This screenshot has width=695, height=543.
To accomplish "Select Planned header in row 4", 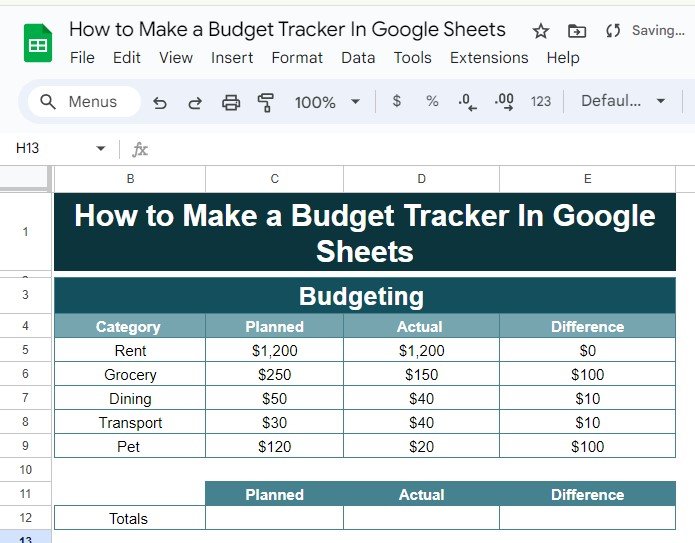I will pyautogui.click(x=274, y=326).
